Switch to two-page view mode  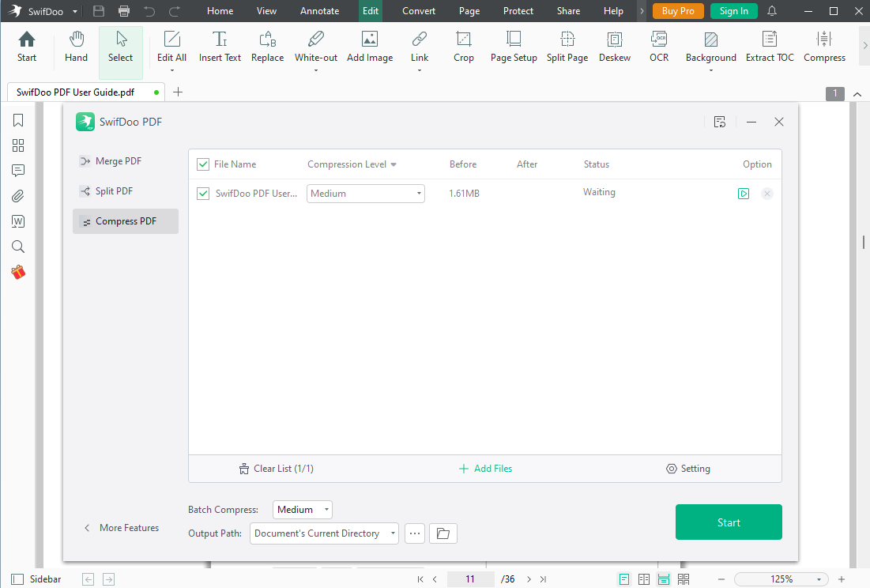(644, 579)
